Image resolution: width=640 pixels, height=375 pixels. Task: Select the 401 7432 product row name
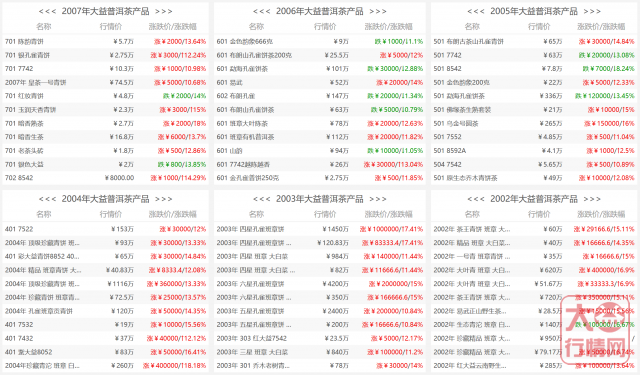(19, 338)
